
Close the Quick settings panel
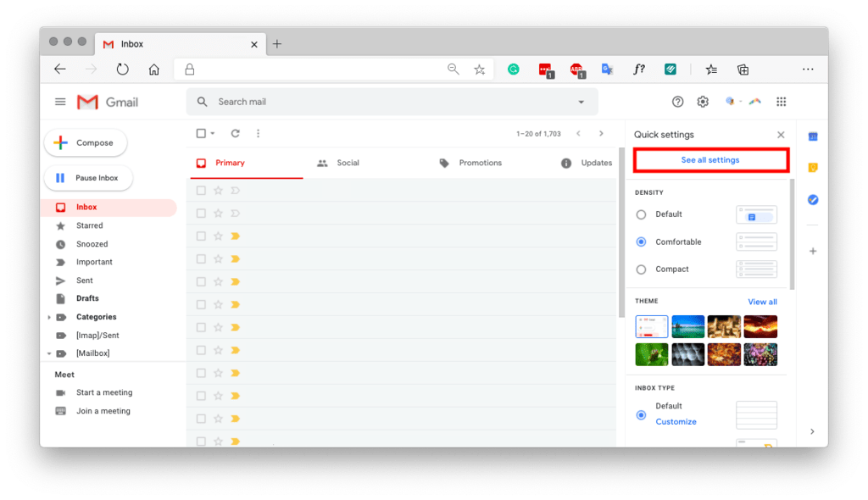(x=781, y=135)
